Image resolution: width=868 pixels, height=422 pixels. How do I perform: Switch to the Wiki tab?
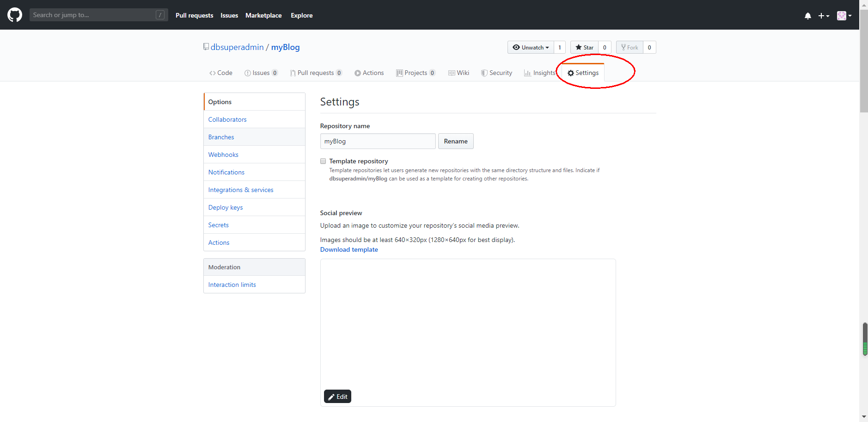point(459,73)
